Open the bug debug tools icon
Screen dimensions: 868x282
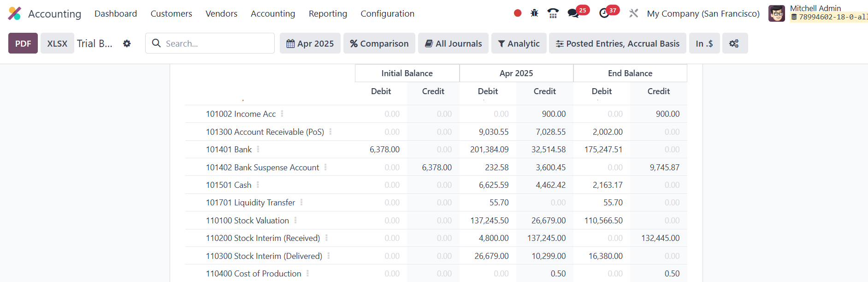tap(534, 13)
